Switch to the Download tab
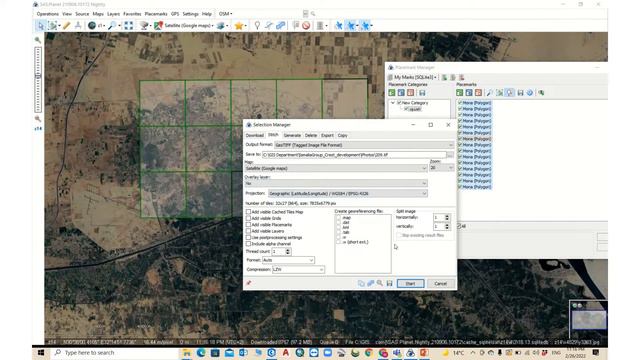Screen dimensions: 640x360 coord(255,135)
